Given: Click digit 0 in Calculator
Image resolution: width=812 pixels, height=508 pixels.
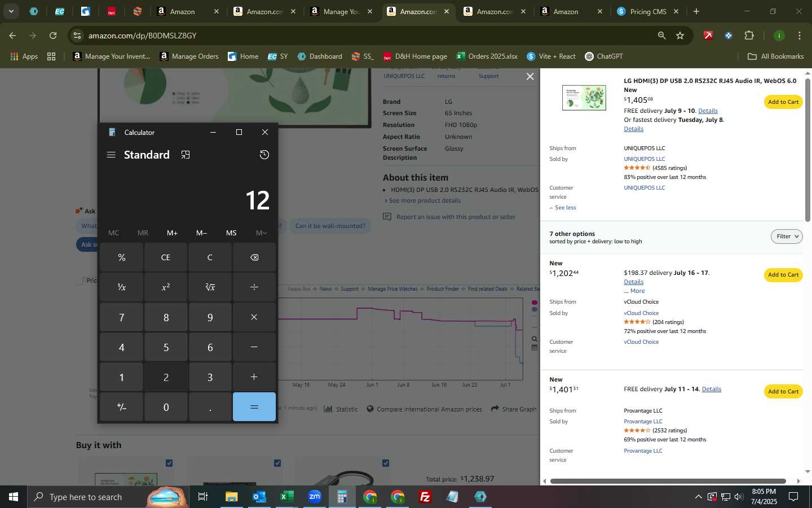Looking at the screenshot, I should [x=166, y=407].
